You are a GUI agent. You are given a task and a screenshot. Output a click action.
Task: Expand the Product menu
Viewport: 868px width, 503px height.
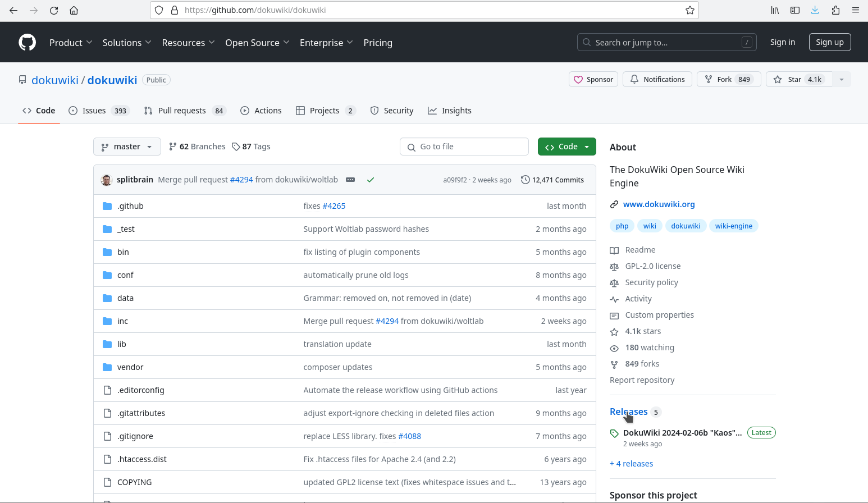(x=70, y=43)
